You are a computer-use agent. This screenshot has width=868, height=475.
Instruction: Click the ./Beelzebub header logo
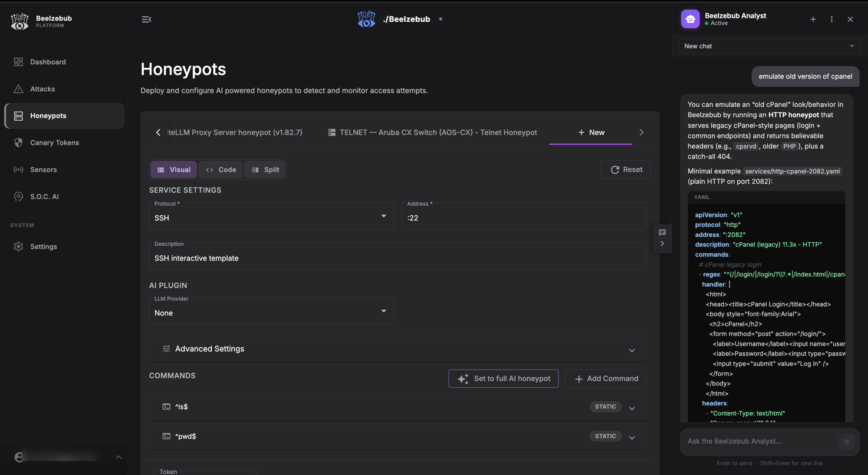click(x=366, y=19)
